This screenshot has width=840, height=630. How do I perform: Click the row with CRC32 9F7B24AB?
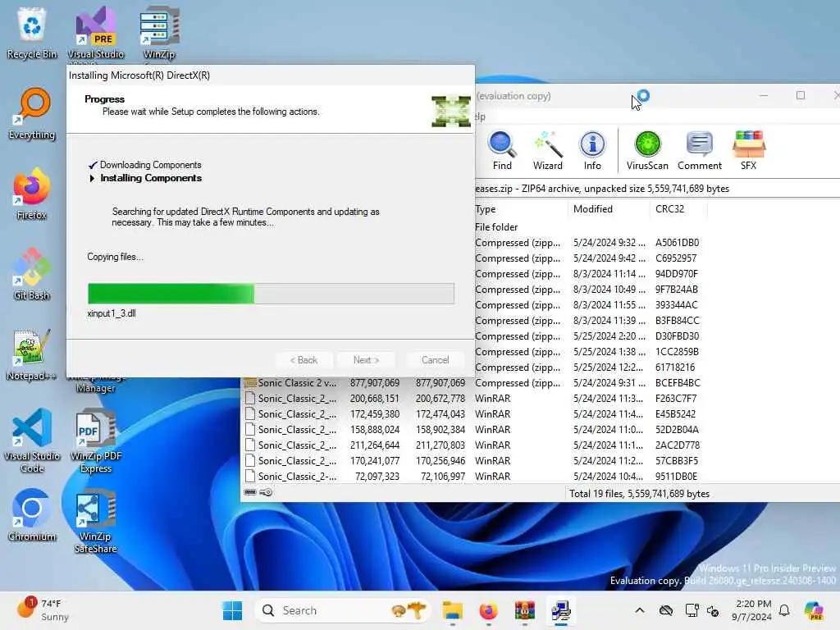pyautogui.click(x=591, y=290)
